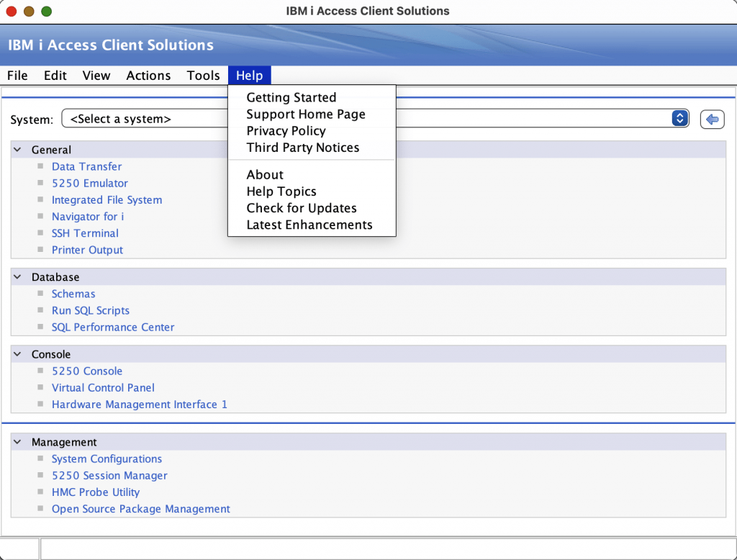Open the Actions menu in menu bar
737x560 pixels.
148,76
